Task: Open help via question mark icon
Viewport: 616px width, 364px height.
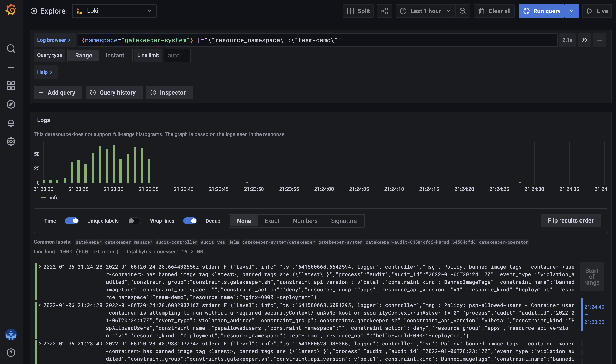Action: 11,352
